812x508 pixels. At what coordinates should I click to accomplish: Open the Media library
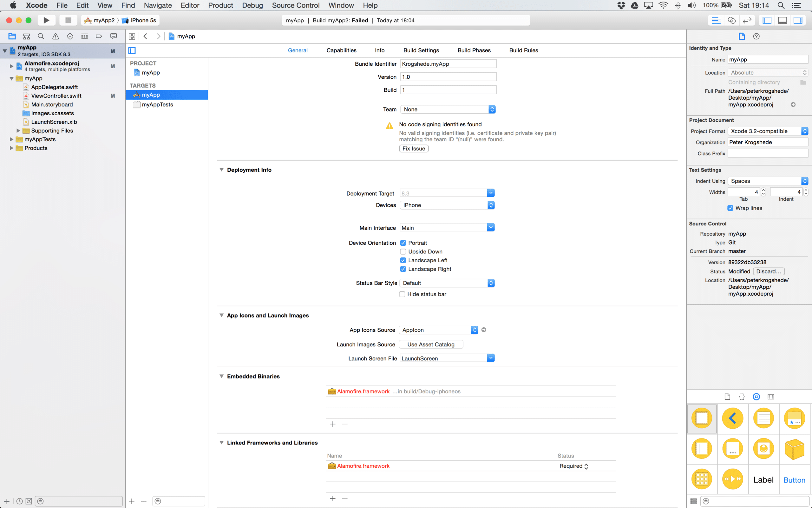[771, 397]
